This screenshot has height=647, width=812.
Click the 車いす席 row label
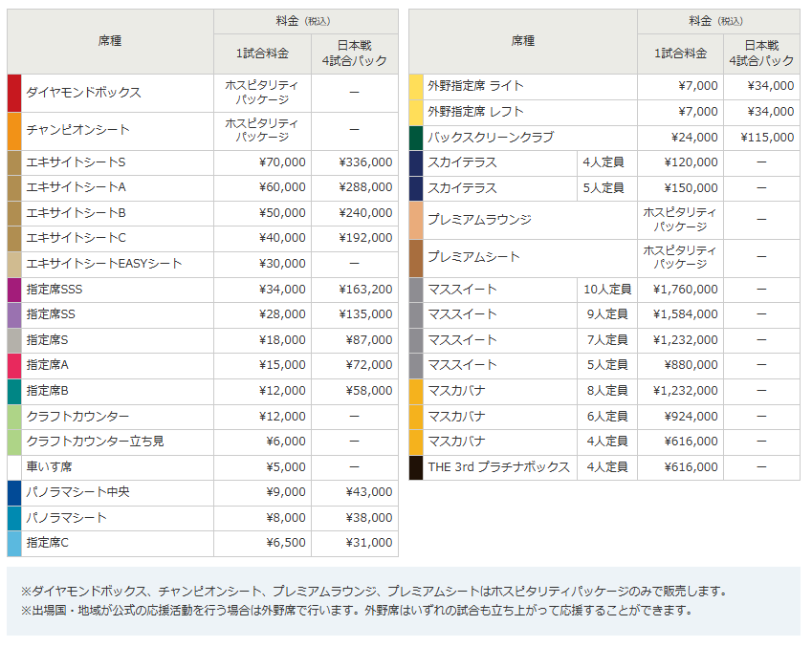(x=48, y=467)
